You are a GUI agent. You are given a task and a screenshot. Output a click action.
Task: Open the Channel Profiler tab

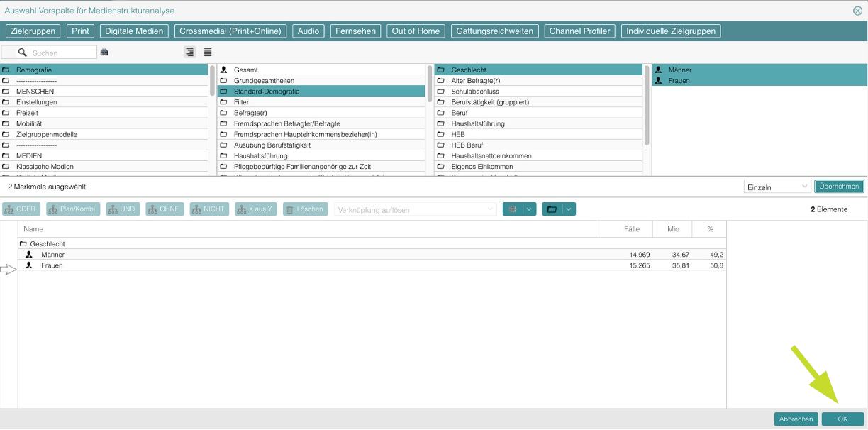[579, 31]
